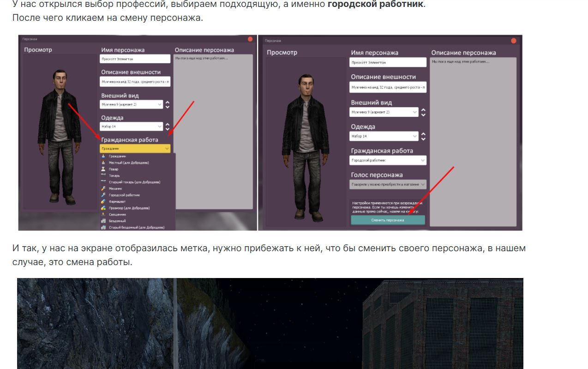588x369 pixels.
Task: Одежда up arrow, Голос персонажа window
Action: [x=423, y=134]
